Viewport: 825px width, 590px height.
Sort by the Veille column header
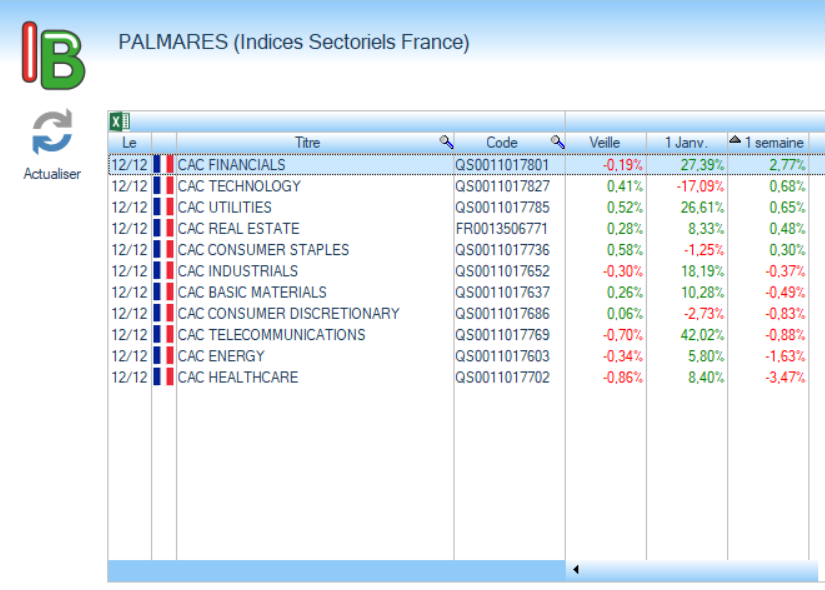605,143
